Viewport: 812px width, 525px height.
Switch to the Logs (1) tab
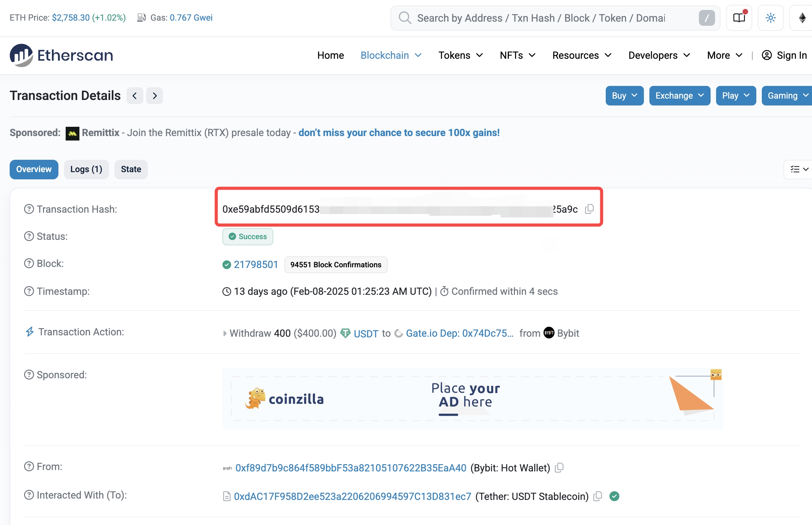(86, 169)
